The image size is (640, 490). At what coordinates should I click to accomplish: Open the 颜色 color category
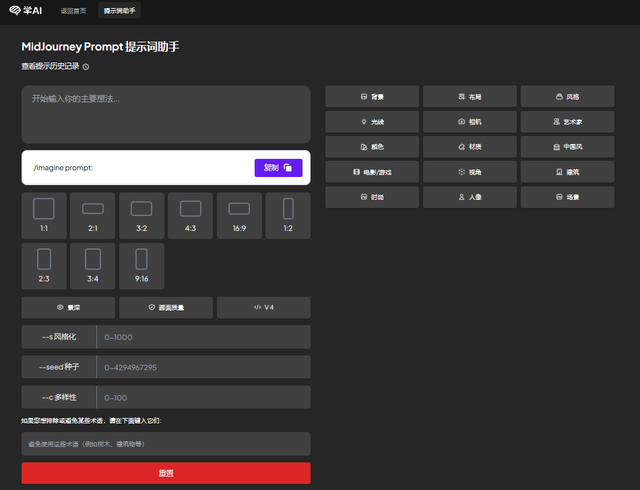pyautogui.click(x=372, y=147)
